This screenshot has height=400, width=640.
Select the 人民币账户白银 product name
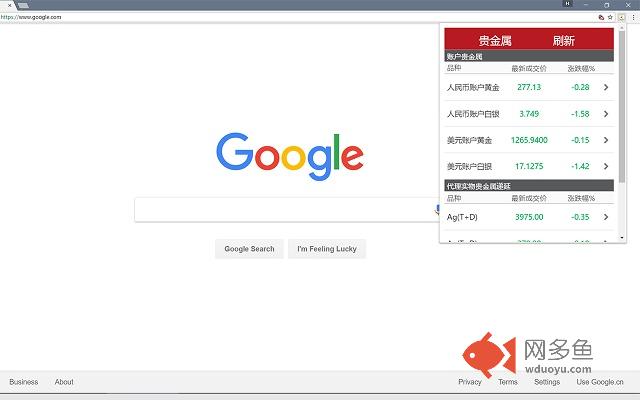click(x=473, y=113)
